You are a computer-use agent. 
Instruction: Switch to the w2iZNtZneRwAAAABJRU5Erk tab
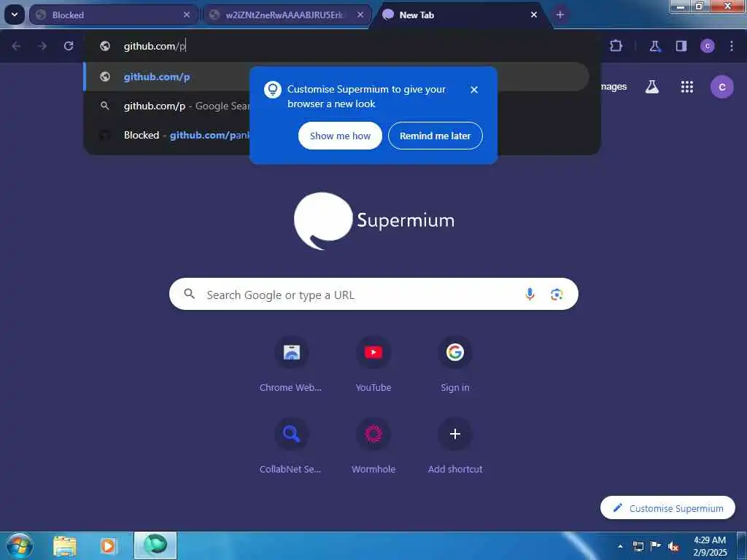click(287, 15)
